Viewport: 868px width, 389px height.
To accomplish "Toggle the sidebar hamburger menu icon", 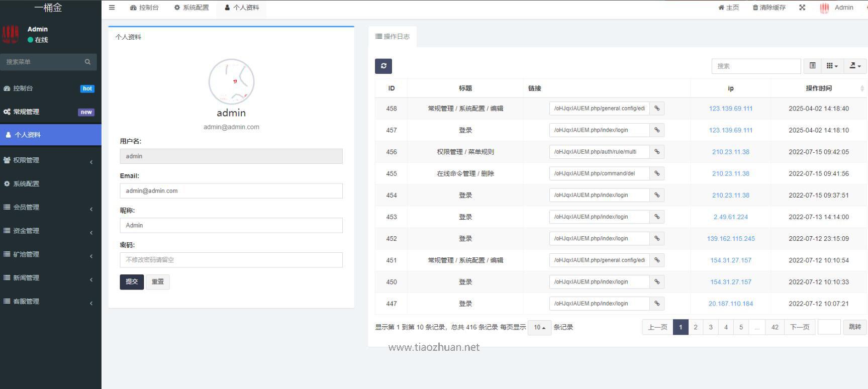I will pos(112,8).
